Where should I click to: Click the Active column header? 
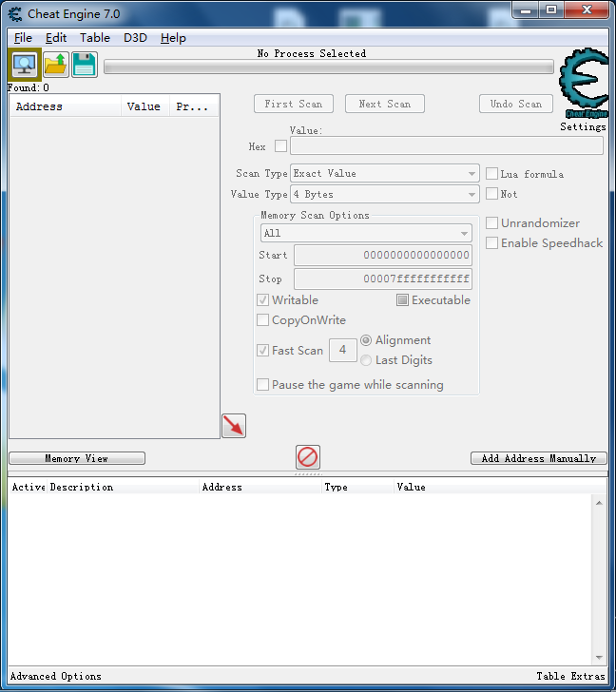pyautogui.click(x=28, y=488)
